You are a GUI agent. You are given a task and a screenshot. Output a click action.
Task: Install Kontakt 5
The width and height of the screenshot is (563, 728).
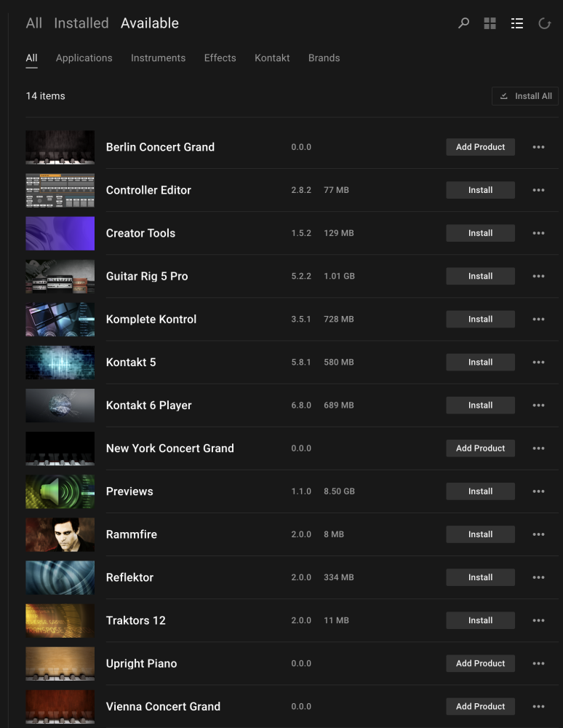[481, 362]
